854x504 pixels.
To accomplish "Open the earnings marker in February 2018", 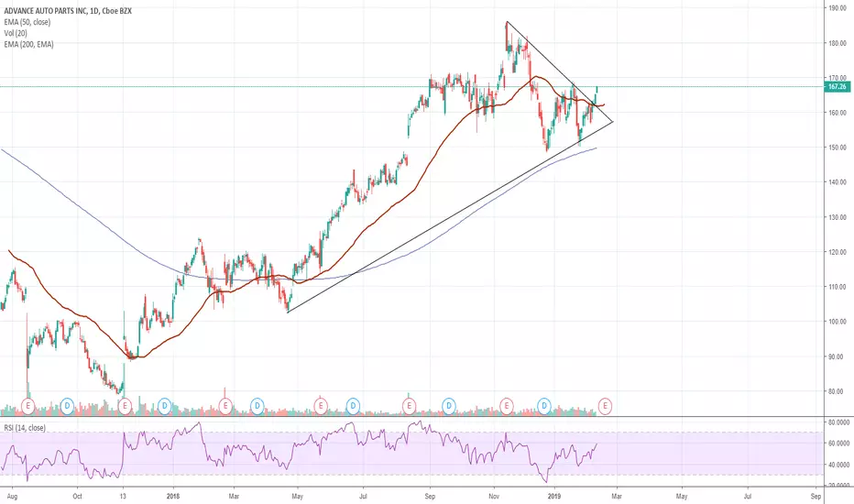I will tap(224, 406).
